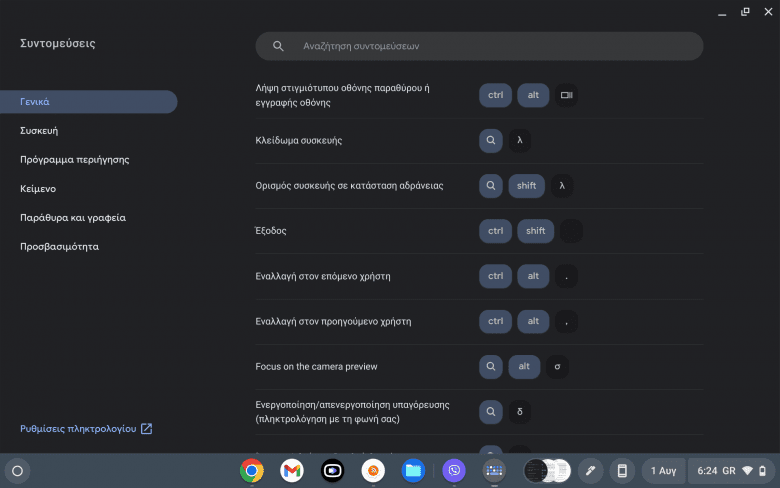Open quick settings via the 6:24 clock

[707, 471]
